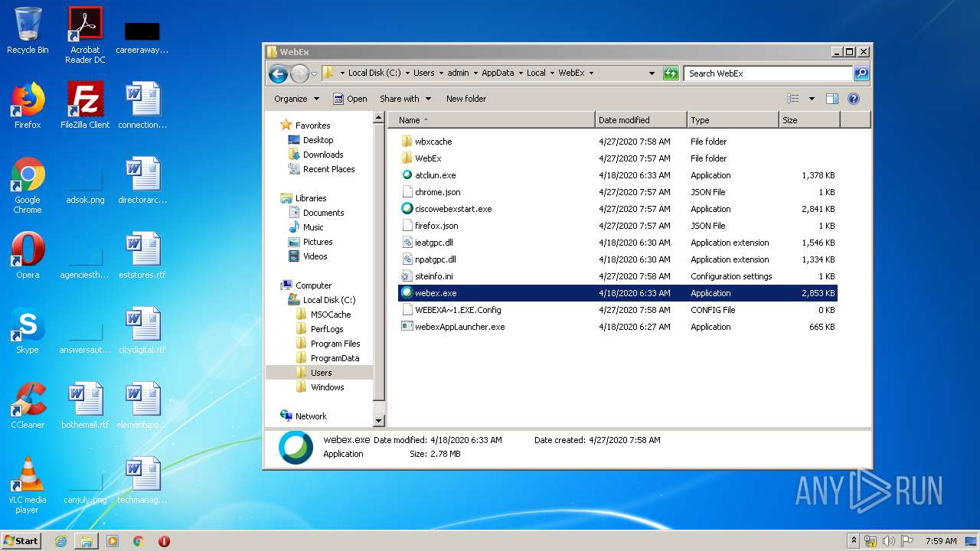Open VLC media player desktop shortcut
980x551 pixels.
28,485
